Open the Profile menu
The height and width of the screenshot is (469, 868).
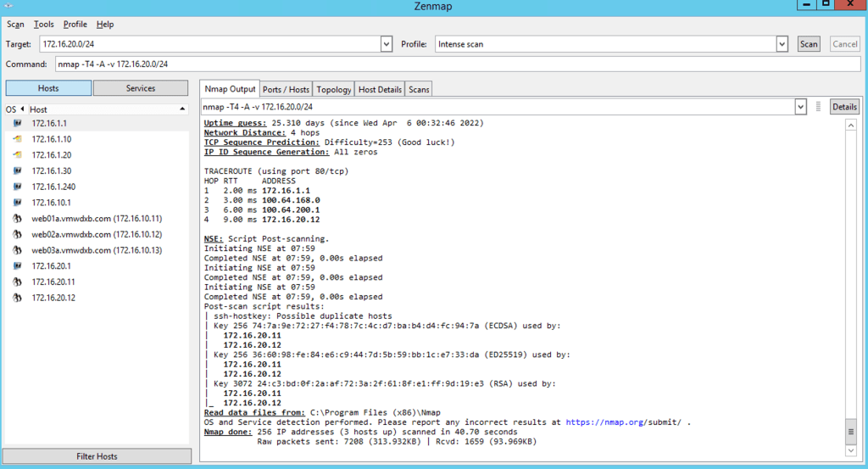(x=75, y=25)
